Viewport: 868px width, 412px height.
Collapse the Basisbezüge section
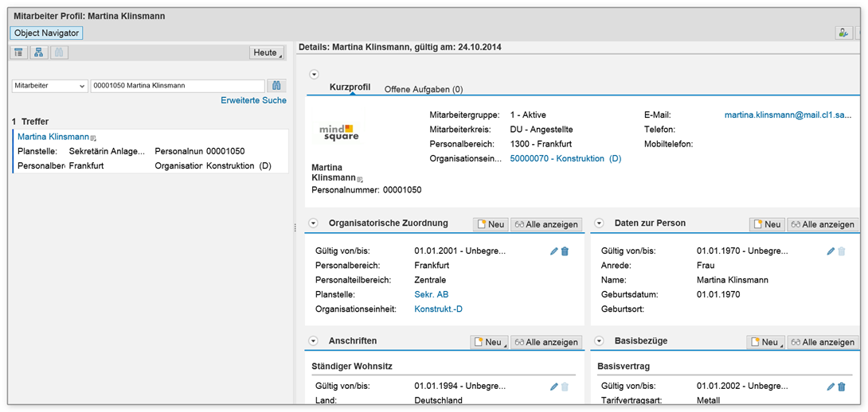(x=599, y=341)
